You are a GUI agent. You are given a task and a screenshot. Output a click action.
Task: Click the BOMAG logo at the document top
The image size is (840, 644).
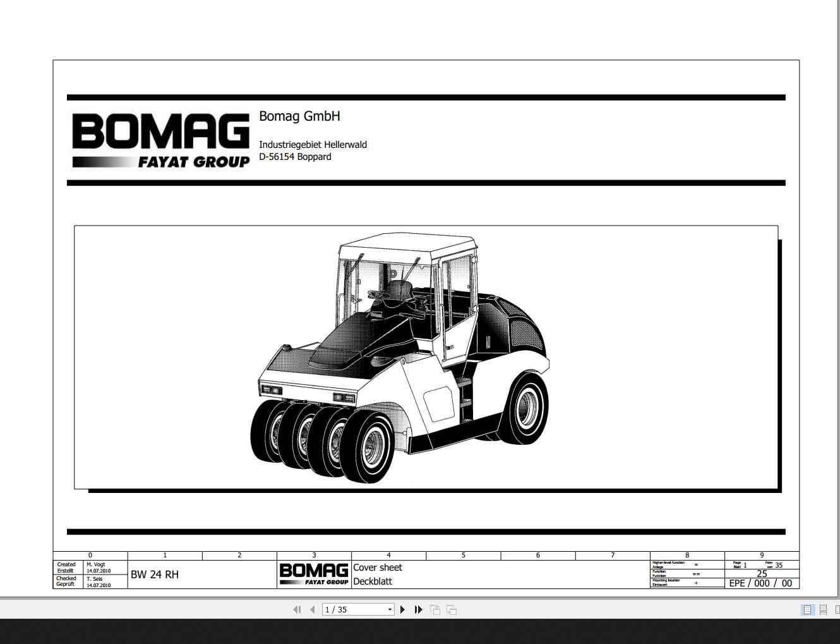pyautogui.click(x=160, y=138)
